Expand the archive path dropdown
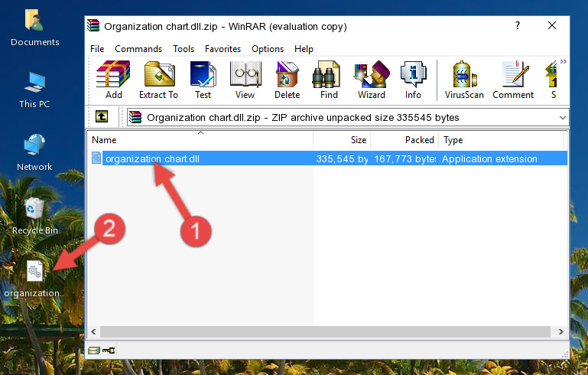Viewport: 588px width, 375px height. click(x=563, y=118)
